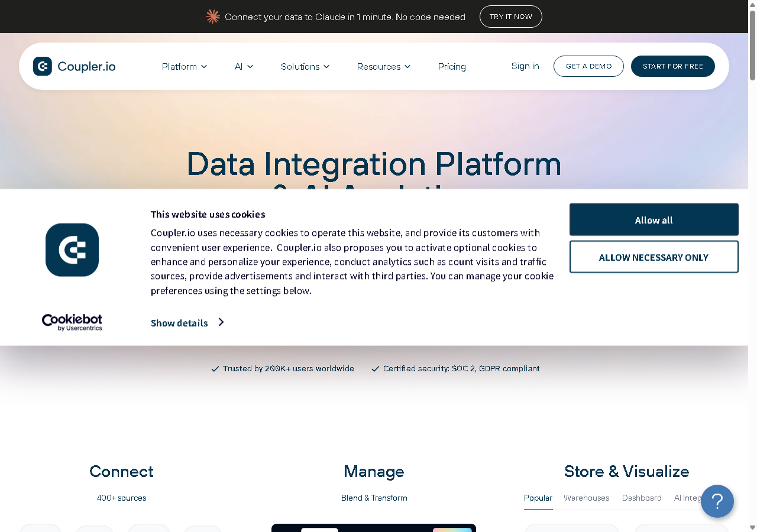757x532 pixels.
Task: Click the arrow next to Show details
Action: [x=221, y=322]
